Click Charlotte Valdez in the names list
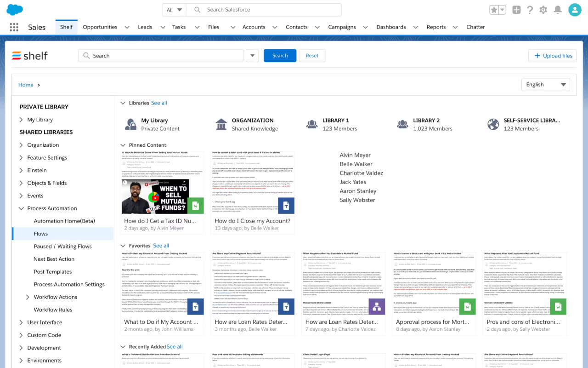 click(x=361, y=173)
